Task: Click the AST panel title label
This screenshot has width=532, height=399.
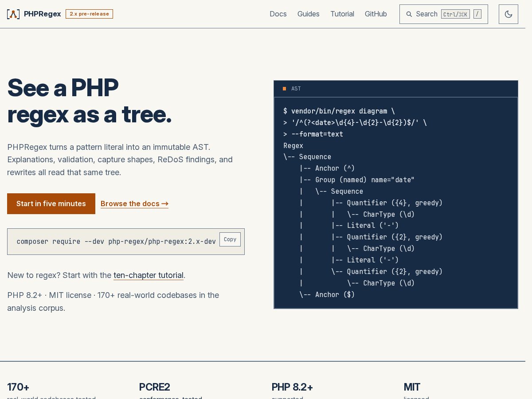Action: (296, 89)
